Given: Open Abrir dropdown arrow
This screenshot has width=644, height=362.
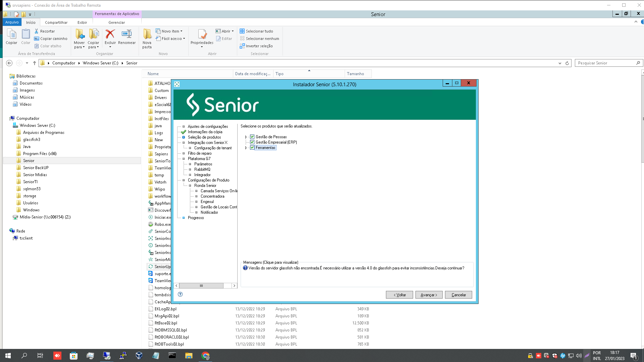Looking at the screenshot, I should coord(233,31).
